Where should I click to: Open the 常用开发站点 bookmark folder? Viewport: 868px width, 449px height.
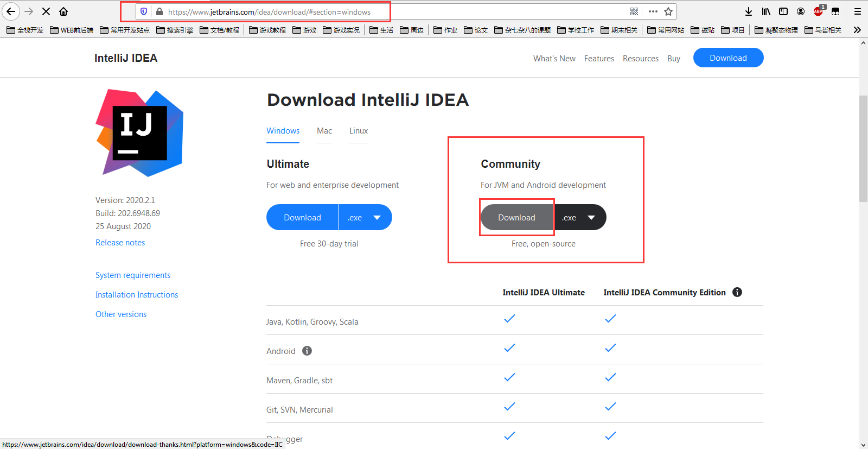point(125,30)
